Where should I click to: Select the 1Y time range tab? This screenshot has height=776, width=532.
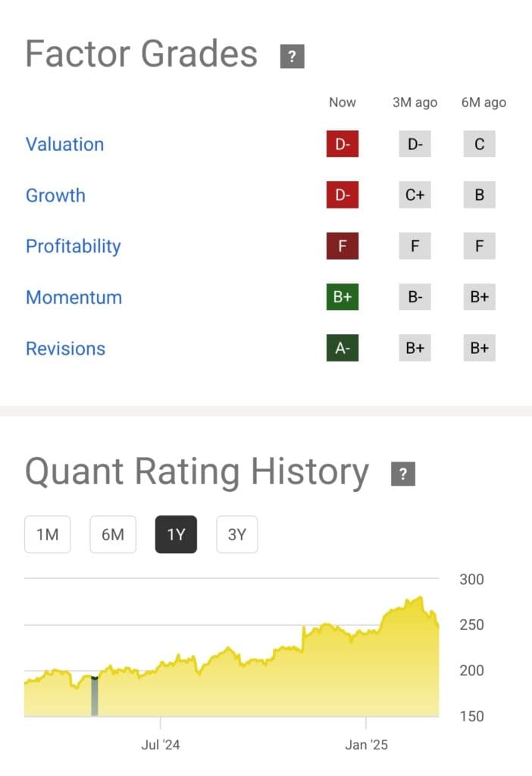pos(176,534)
